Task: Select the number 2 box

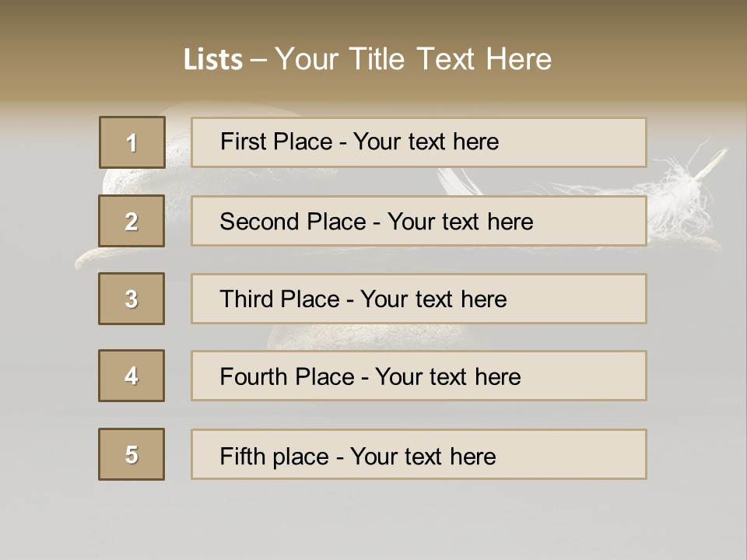Action: [x=132, y=221]
